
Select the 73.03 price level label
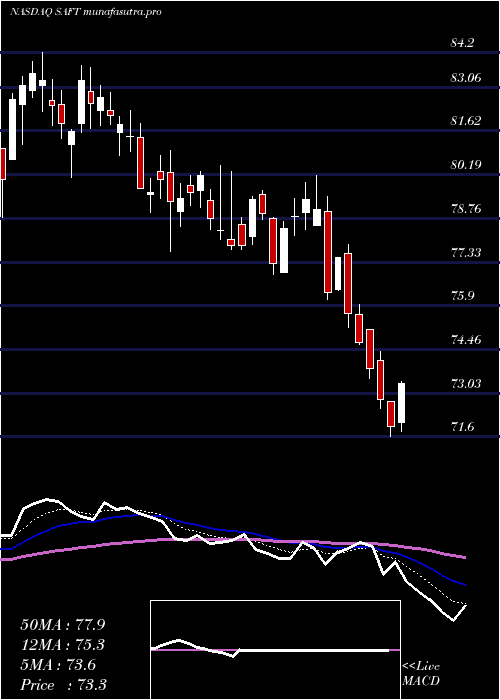pos(466,383)
